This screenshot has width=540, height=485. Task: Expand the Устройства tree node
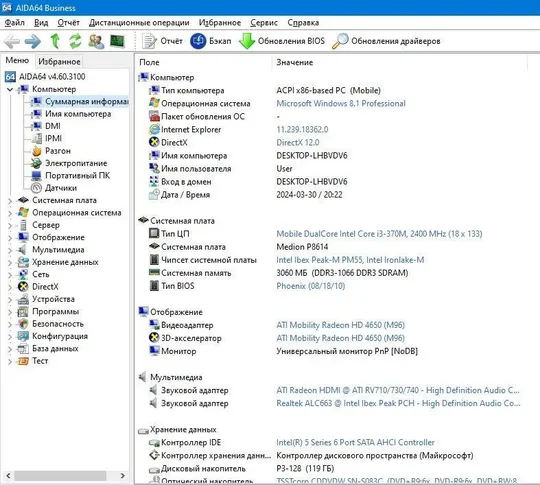pos(10,299)
